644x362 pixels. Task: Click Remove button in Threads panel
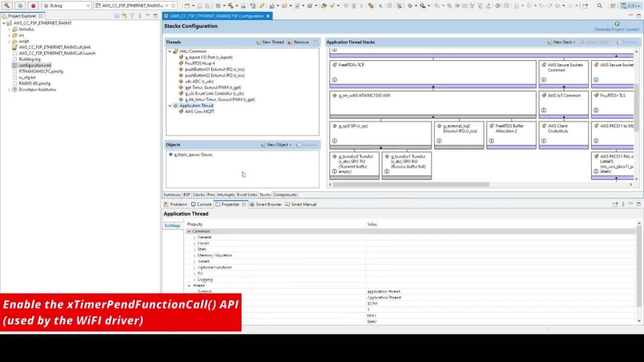pos(298,42)
